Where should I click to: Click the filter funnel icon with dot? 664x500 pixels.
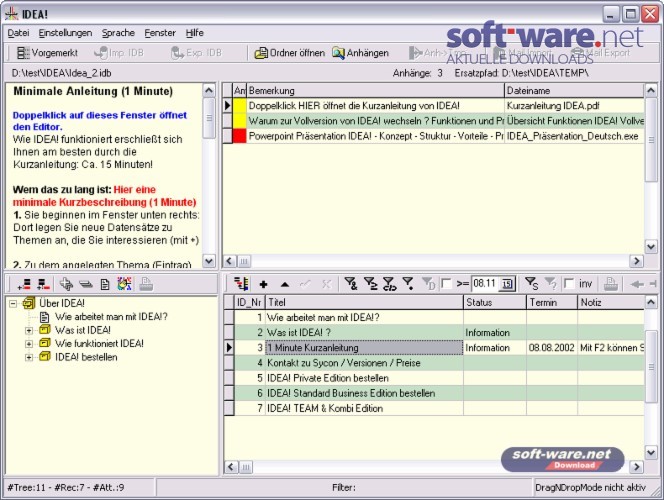coord(408,284)
